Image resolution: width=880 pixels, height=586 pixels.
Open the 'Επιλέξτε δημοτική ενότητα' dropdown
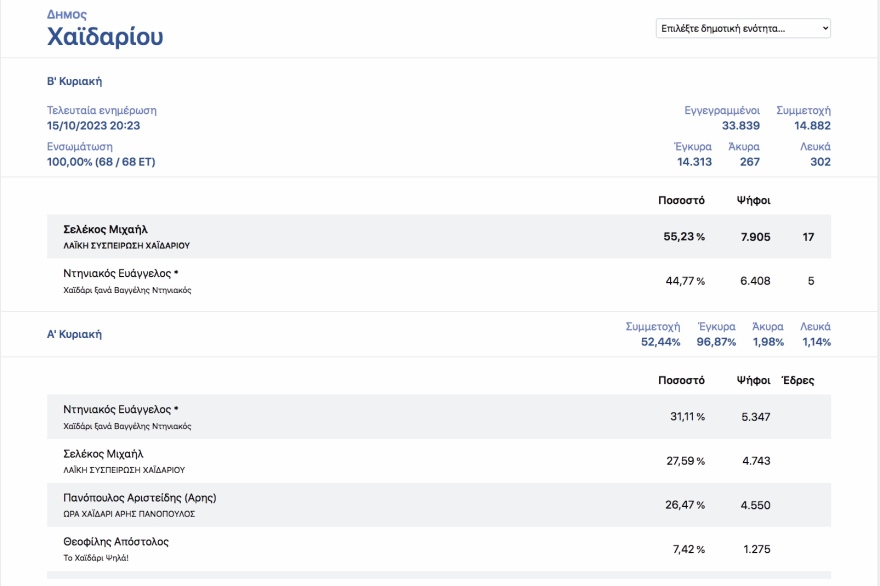743,28
